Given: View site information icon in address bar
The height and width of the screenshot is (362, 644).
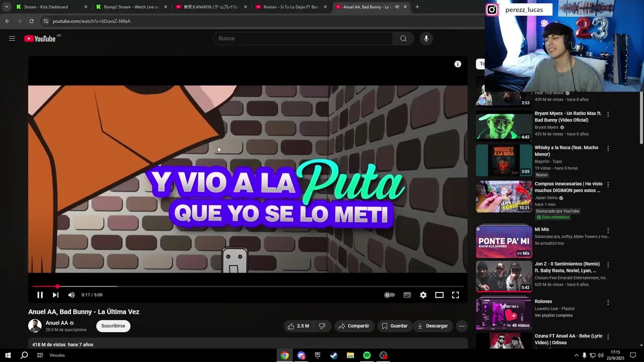Looking at the screenshot, I should click(x=46, y=21).
